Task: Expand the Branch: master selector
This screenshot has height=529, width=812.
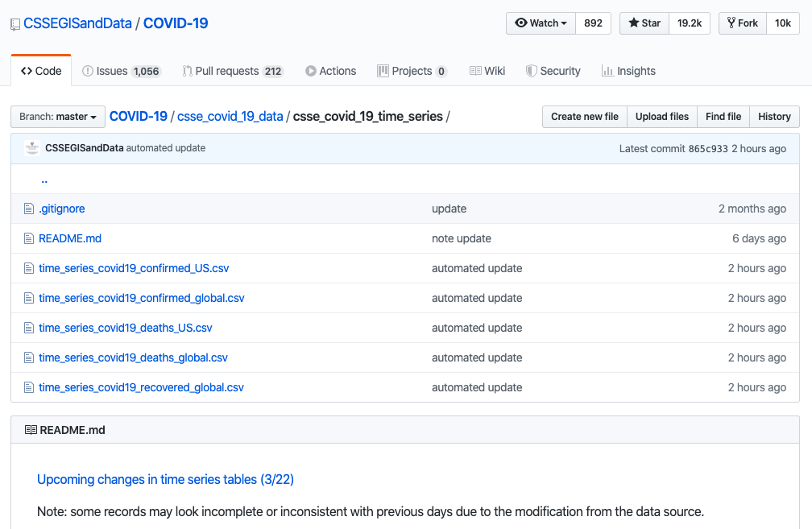Action: (58, 117)
